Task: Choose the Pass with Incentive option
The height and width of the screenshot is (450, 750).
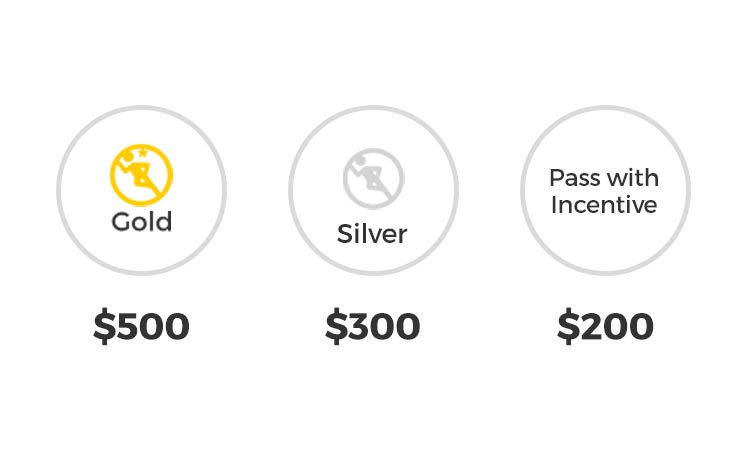Action: tap(604, 190)
